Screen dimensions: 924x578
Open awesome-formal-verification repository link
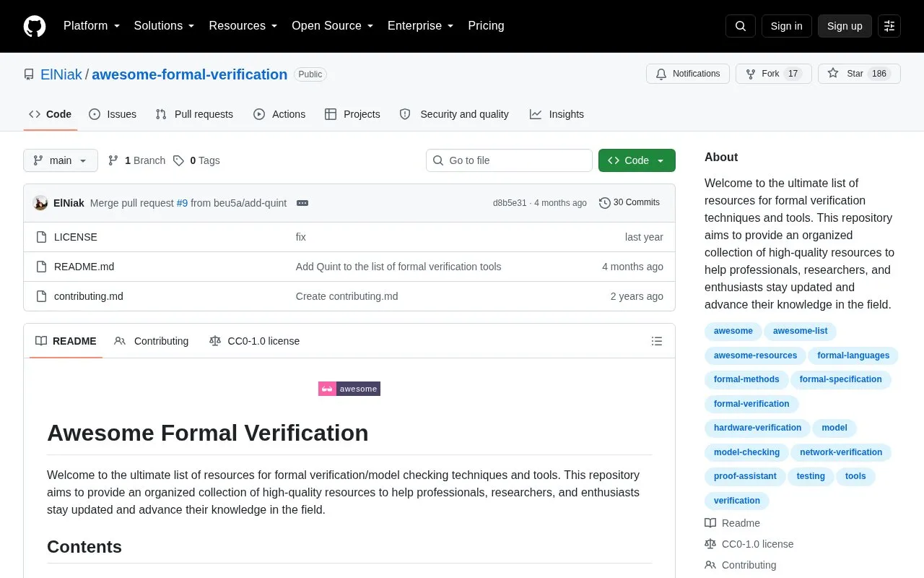point(190,74)
